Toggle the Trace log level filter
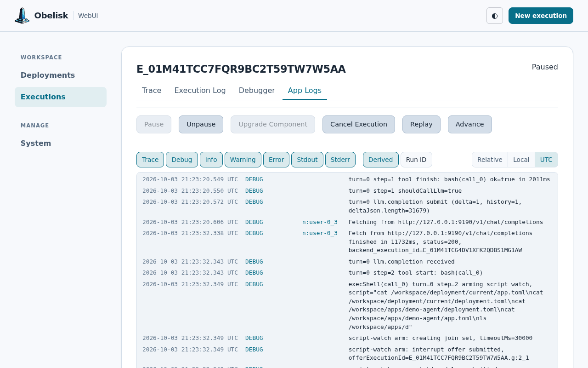588x368 pixels. click(x=150, y=160)
